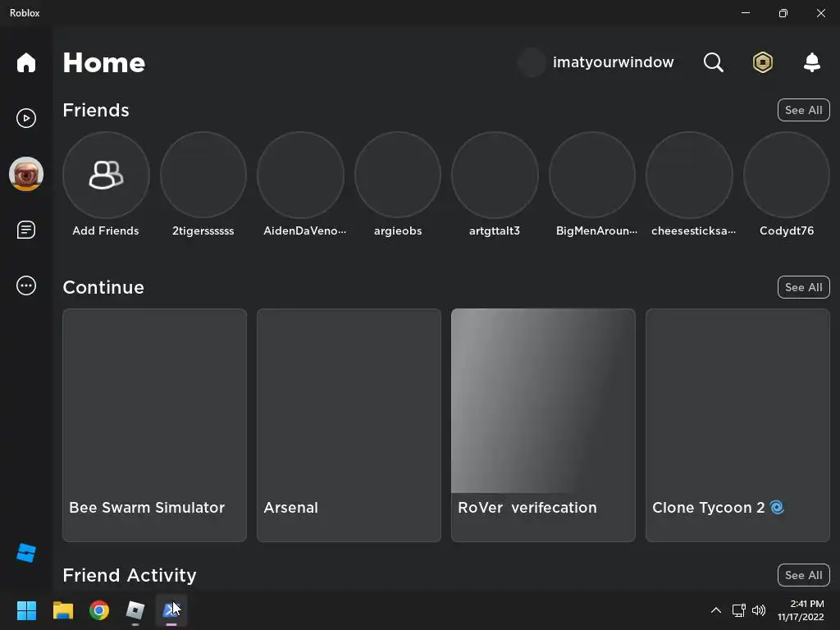
Task: Open friend artgttalt3 avatar
Action: coord(495,175)
